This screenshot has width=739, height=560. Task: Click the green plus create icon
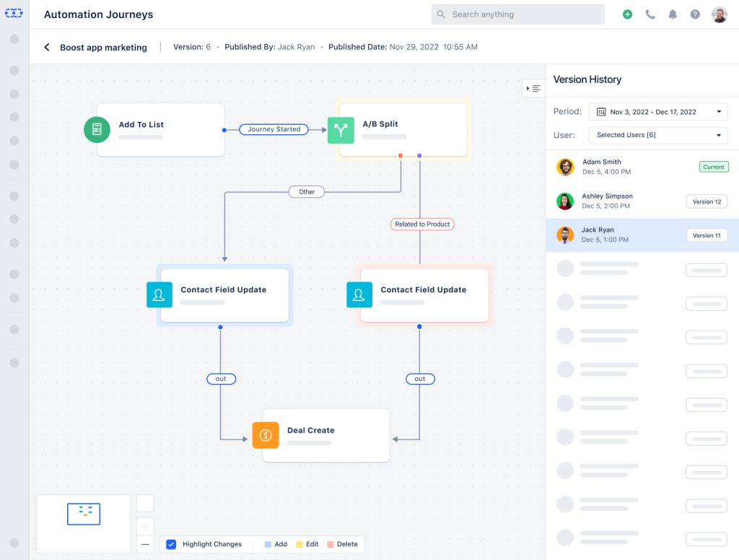click(x=627, y=14)
